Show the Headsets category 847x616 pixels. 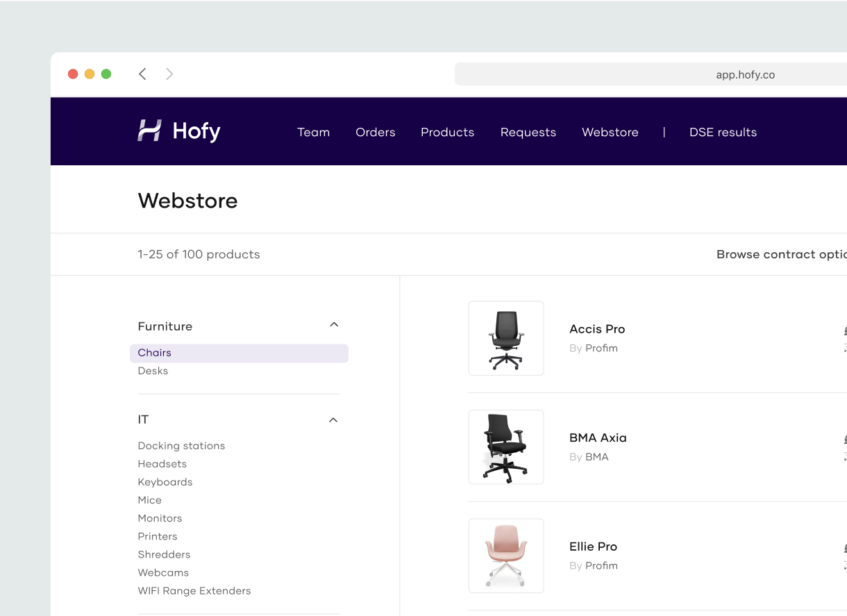tap(162, 464)
